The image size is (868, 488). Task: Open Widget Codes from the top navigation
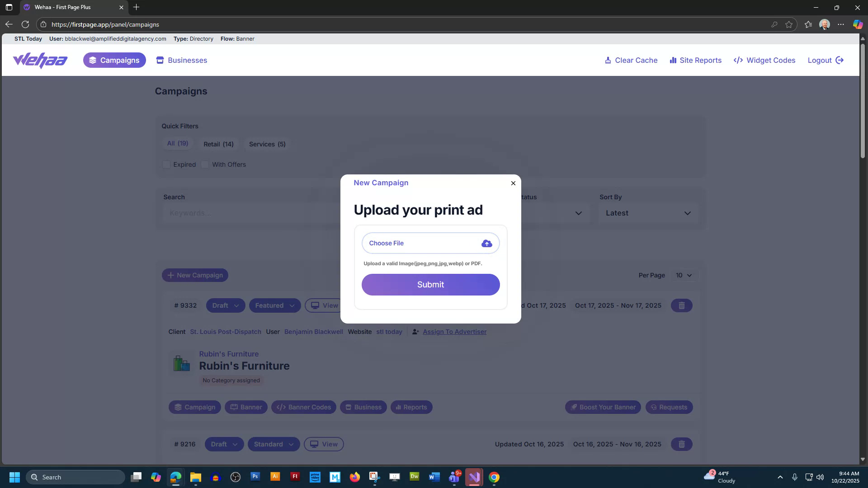coord(764,60)
